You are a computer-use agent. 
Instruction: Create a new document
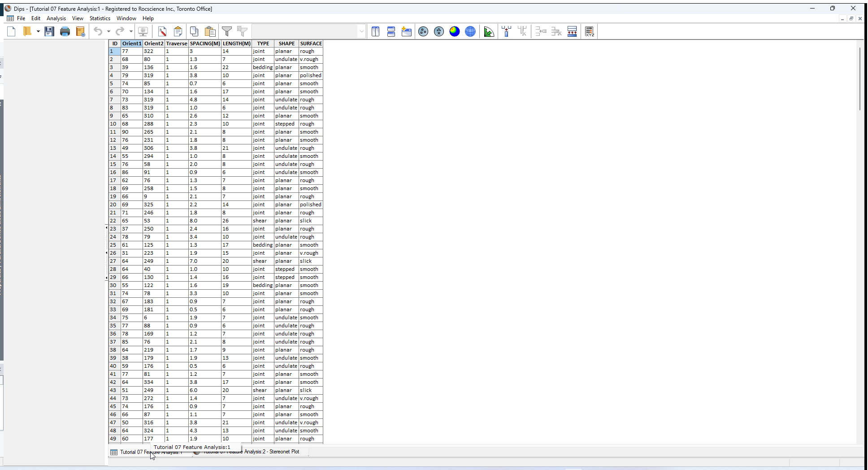[x=11, y=31]
